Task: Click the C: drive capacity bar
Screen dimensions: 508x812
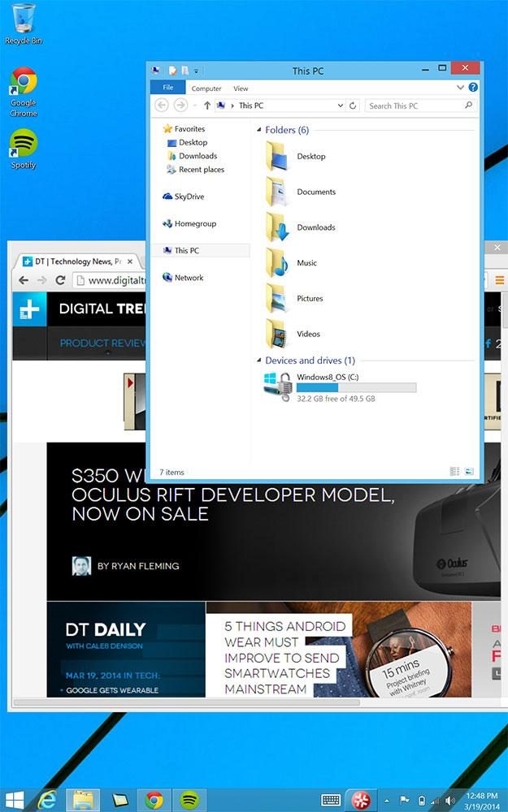Action: click(356, 388)
